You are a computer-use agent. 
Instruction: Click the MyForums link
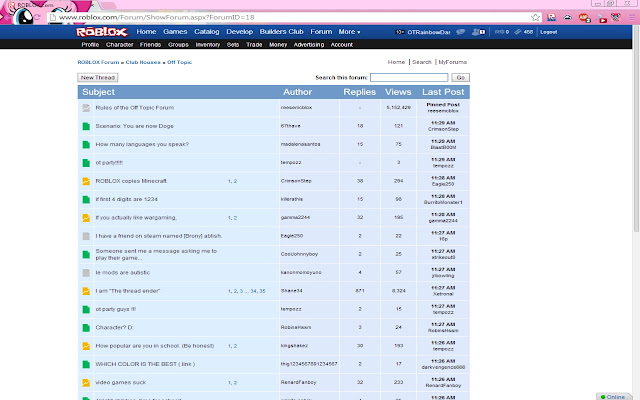(453, 62)
